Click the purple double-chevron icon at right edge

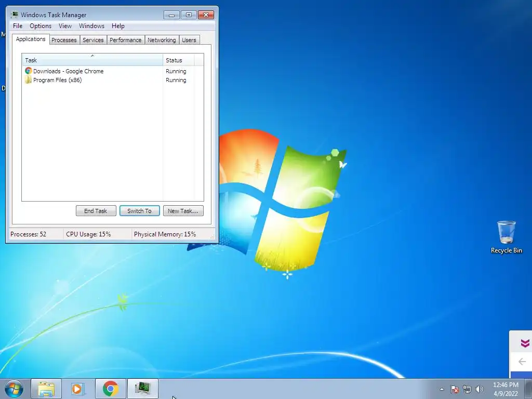tap(525, 343)
